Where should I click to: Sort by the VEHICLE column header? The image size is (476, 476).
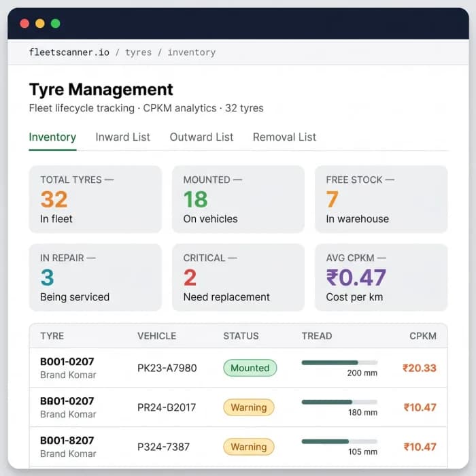tap(157, 336)
